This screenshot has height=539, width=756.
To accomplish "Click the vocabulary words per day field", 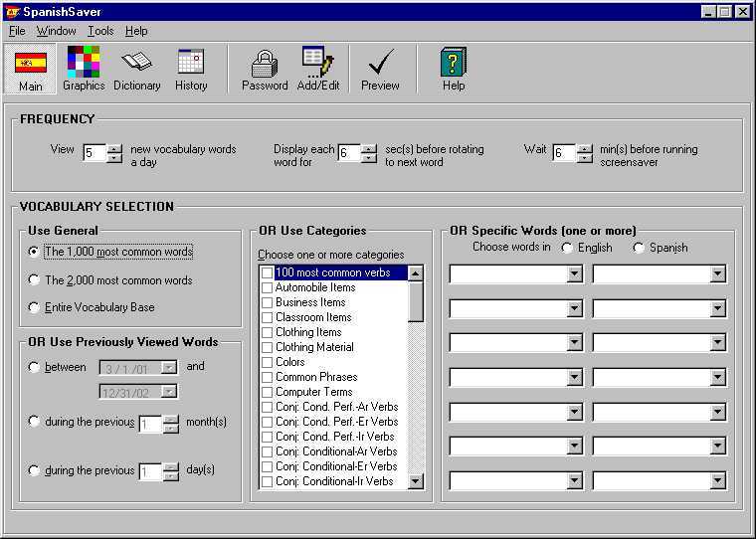I will [94, 153].
